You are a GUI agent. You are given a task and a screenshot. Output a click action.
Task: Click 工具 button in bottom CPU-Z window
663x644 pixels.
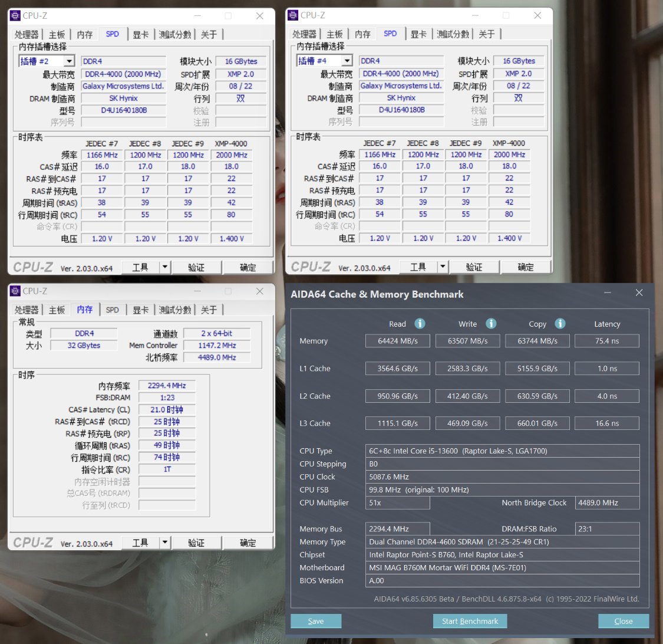pyautogui.click(x=140, y=543)
